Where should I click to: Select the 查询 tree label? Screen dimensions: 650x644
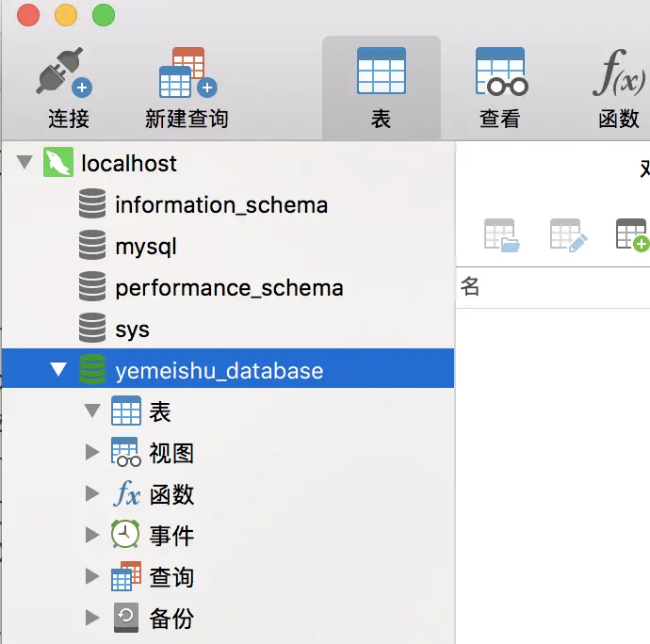tap(171, 577)
